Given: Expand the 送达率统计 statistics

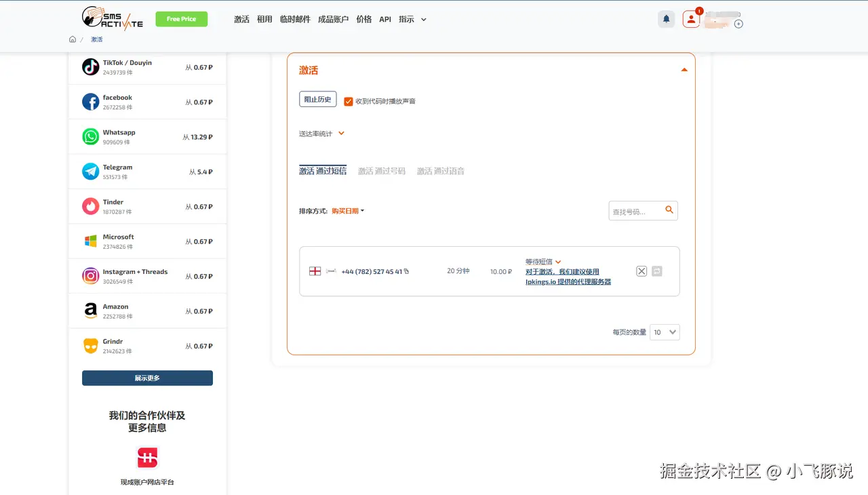Looking at the screenshot, I should click(x=341, y=134).
